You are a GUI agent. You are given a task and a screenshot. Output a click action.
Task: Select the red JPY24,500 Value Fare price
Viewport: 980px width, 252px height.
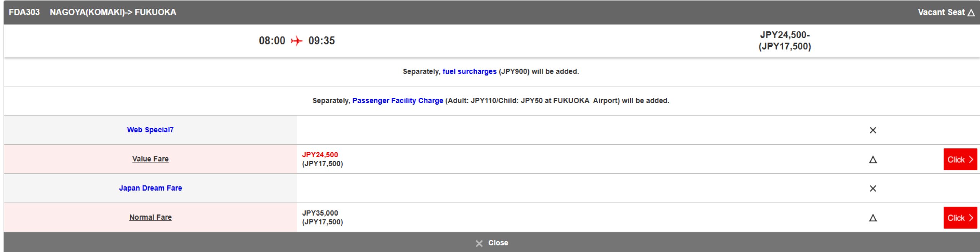[x=320, y=155]
